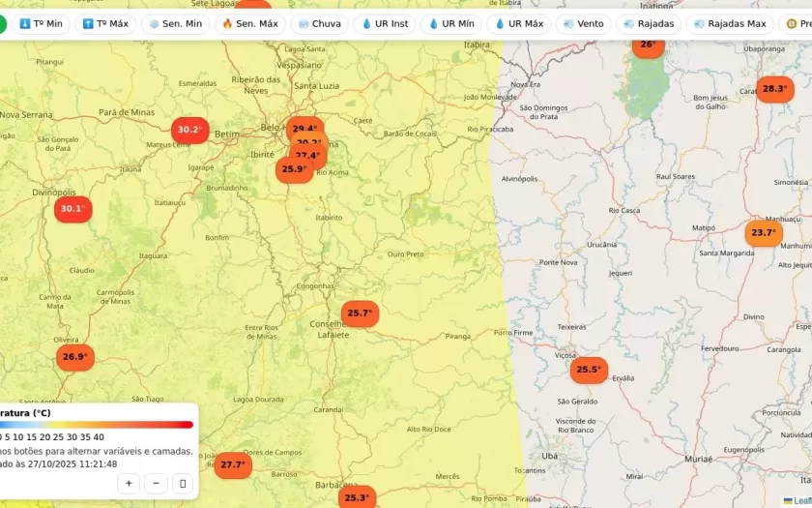The width and height of the screenshot is (812, 508).
Task: Click the temperature color gradient legend bar
Action: (x=97, y=425)
